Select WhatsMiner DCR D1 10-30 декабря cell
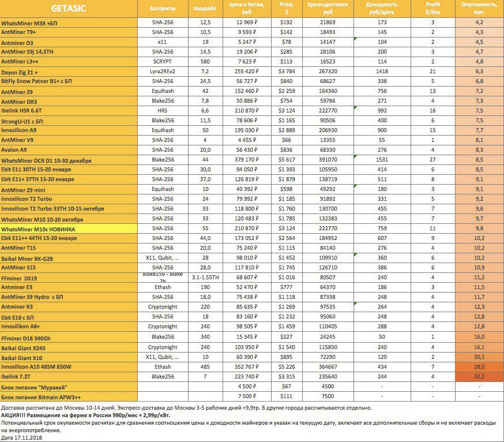Image resolution: width=504 pixels, height=442 pixels. point(69,160)
